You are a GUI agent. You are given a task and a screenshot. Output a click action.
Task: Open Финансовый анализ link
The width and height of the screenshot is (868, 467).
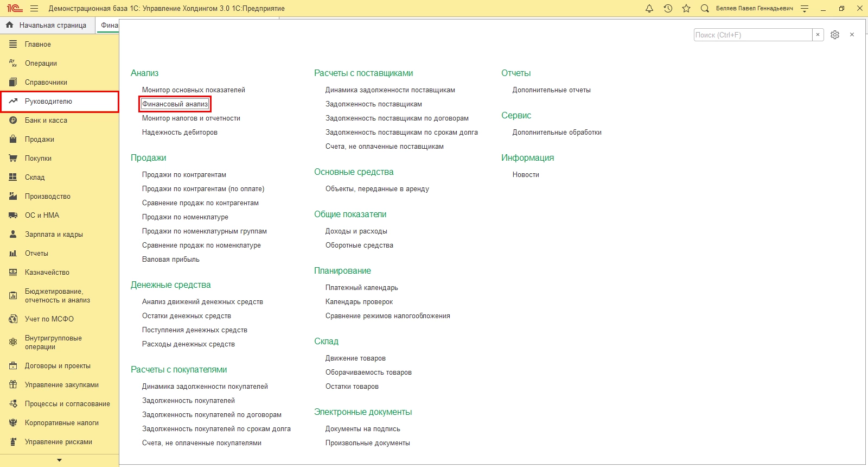[x=175, y=104]
